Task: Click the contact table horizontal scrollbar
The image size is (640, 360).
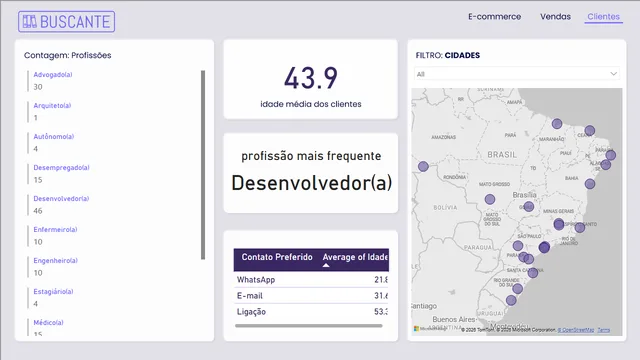Action: click(309, 326)
